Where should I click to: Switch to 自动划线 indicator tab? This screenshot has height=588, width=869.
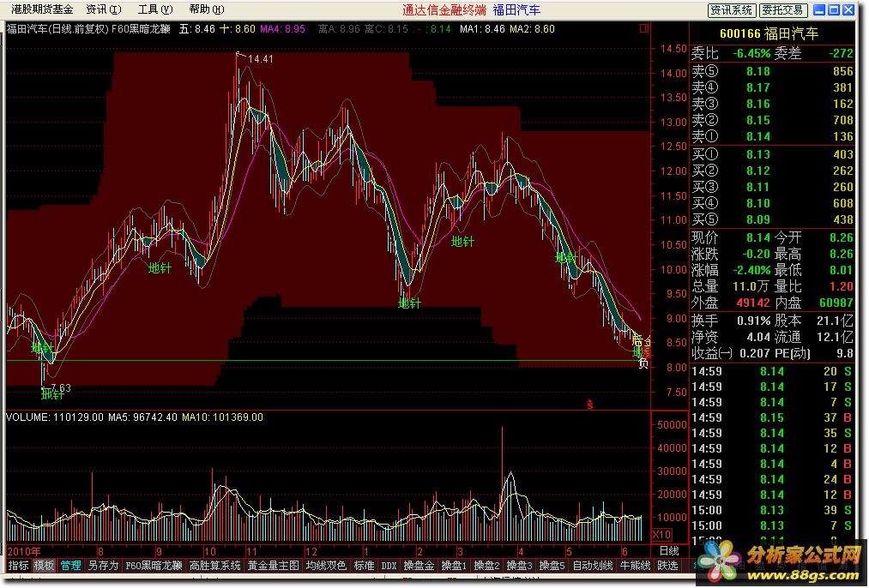(593, 566)
